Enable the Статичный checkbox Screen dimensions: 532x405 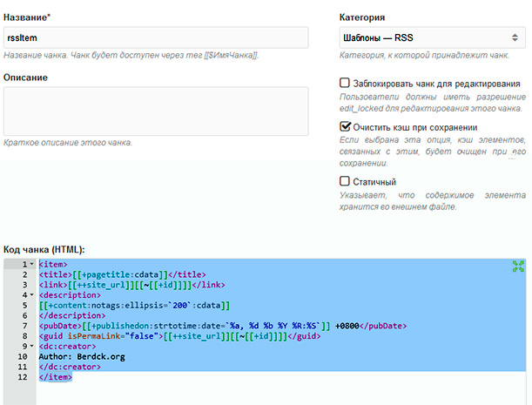pyautogui.click(x=345, y=181)
